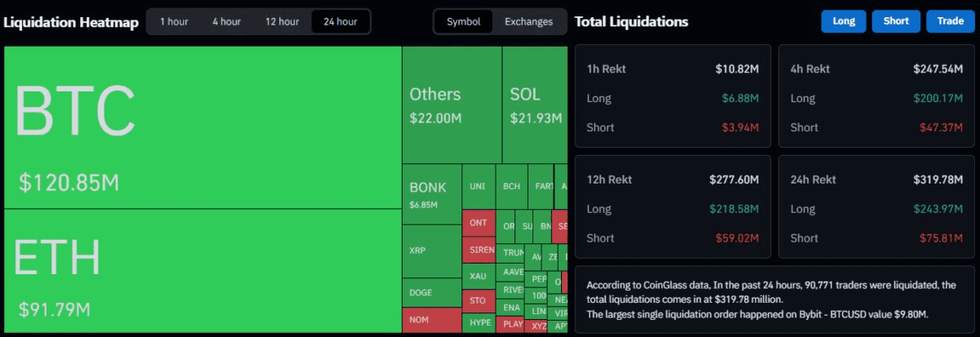The height and width of the screenshot is (337, 980).
Task: Open the SOL heatmap tile
Action: [x=534, y=104]
